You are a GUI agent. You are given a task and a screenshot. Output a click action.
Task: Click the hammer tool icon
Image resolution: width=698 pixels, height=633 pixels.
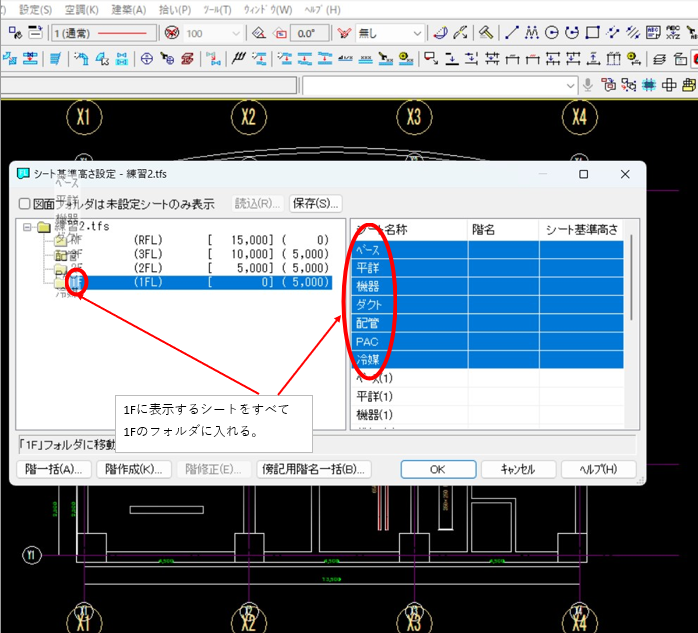pyautogui.click(x=486, y=32)
